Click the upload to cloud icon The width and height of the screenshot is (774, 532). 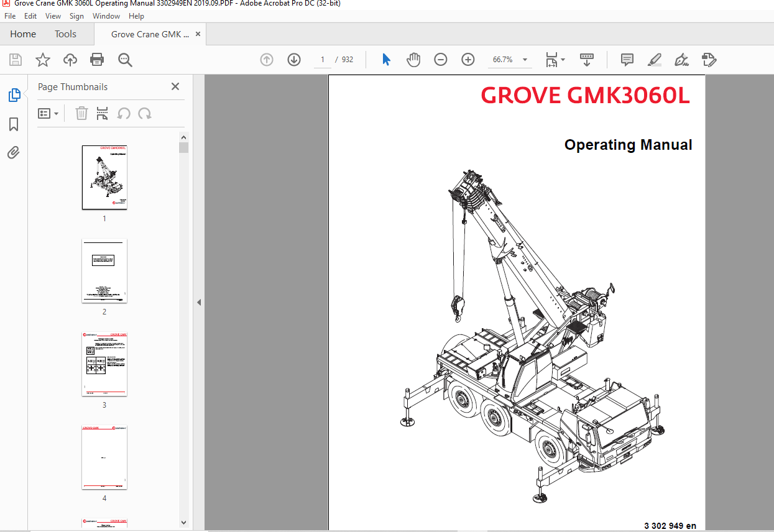[70, 60]
